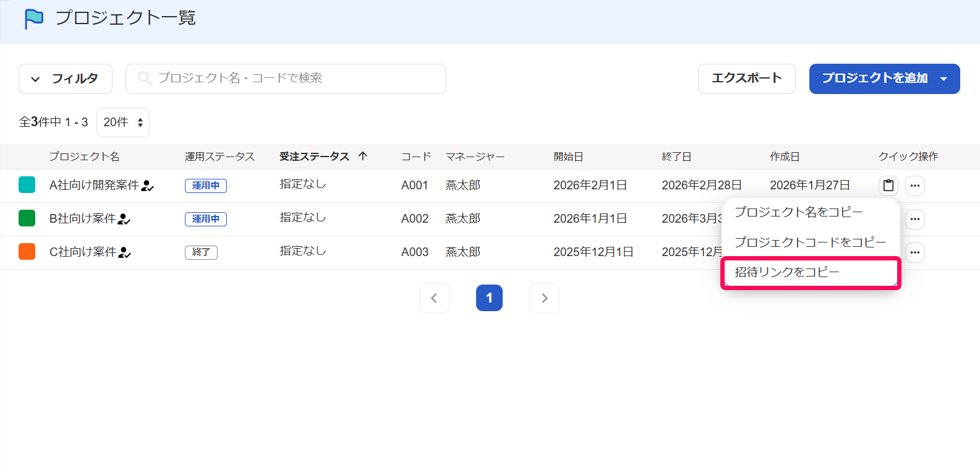Select プロジェクト名をコピー menu item

click(x=811, y=212)
